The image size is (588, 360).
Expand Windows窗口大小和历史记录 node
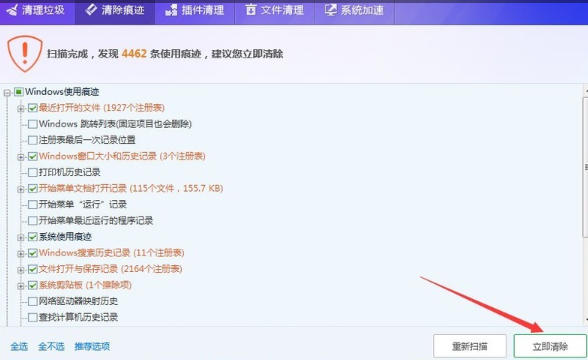(21, 157)
